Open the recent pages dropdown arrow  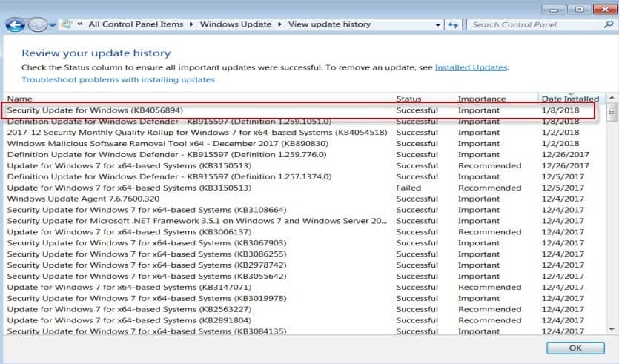click(x=53, y=25)
